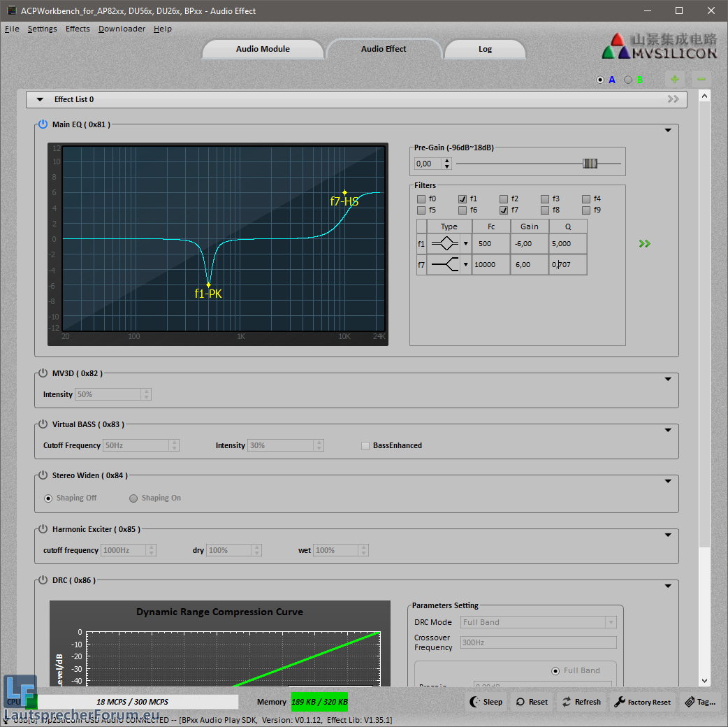Screen dimensions: 728x727
Task: Open the f1 filter Type dropdown
Action: tap(466, 244)
